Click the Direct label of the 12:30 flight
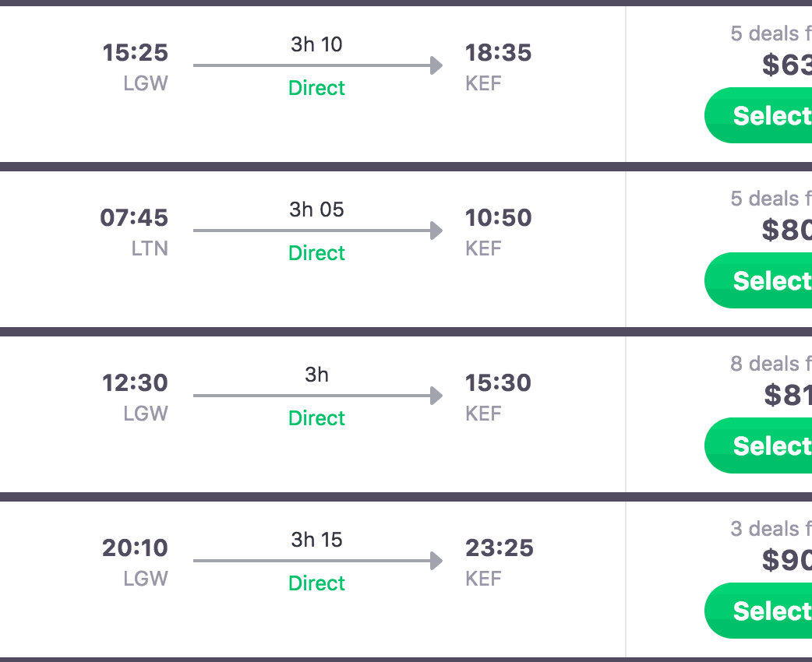Image resolution: width=812 pixels, height=662 pixels. pyautogui.click(x=316, y=418)
